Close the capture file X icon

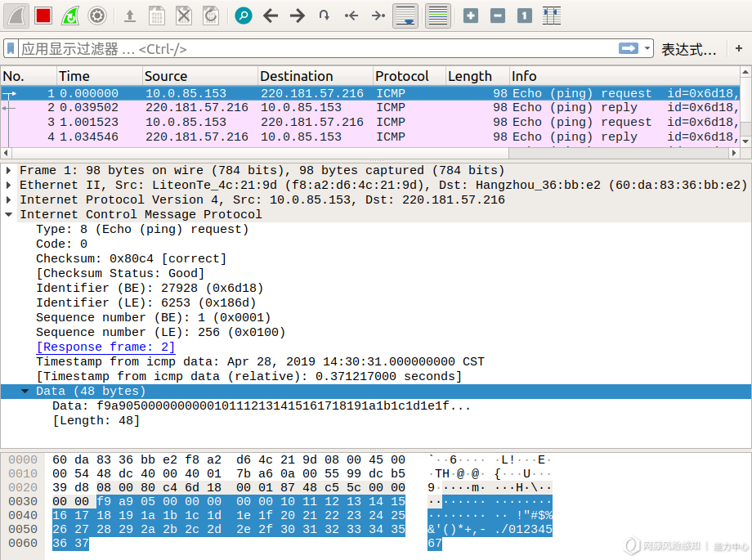pyautogui.click(x=184, y=16)
